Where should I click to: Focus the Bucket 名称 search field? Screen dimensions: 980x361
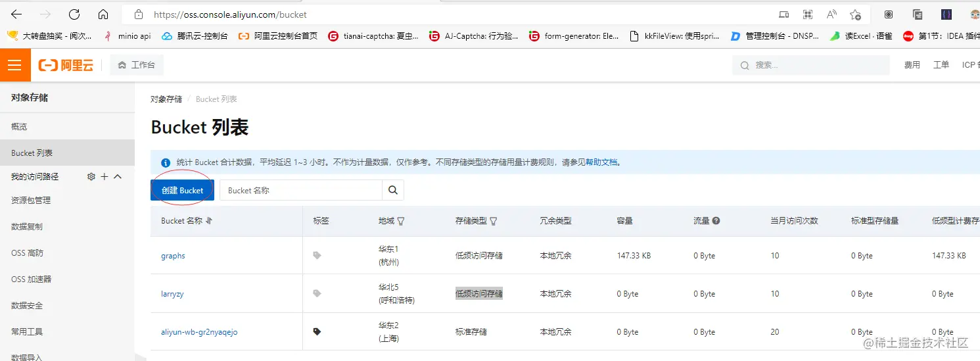pos(301,190)
